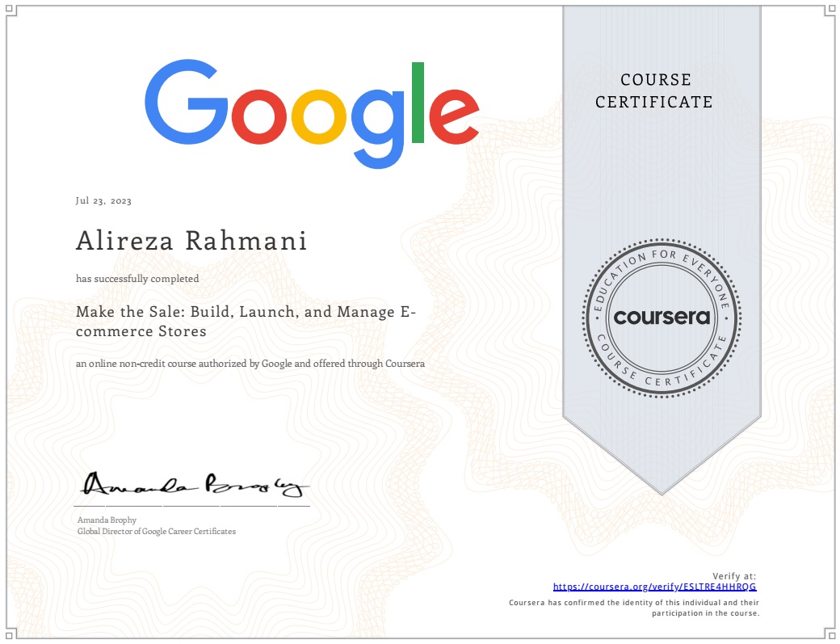This screenshot has width=840, height=644.
Task: Click the Coursera seal emblem
Action: point(661,318)
